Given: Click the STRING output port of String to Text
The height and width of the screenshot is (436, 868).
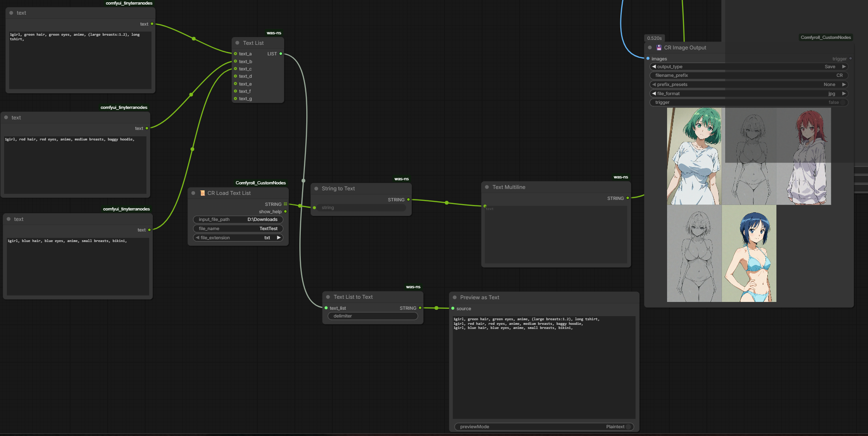Looking at the screenshot, I should [408, 199].
